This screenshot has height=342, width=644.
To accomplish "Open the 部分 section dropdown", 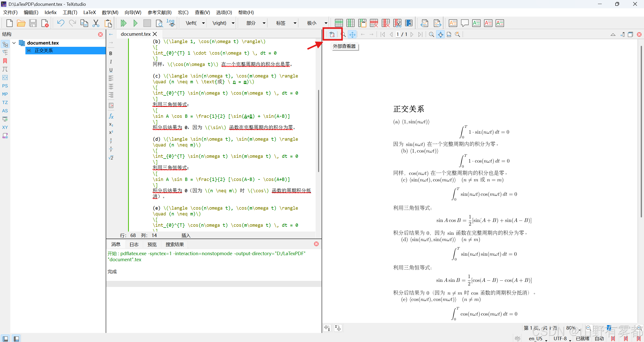I will coord(264,23).
